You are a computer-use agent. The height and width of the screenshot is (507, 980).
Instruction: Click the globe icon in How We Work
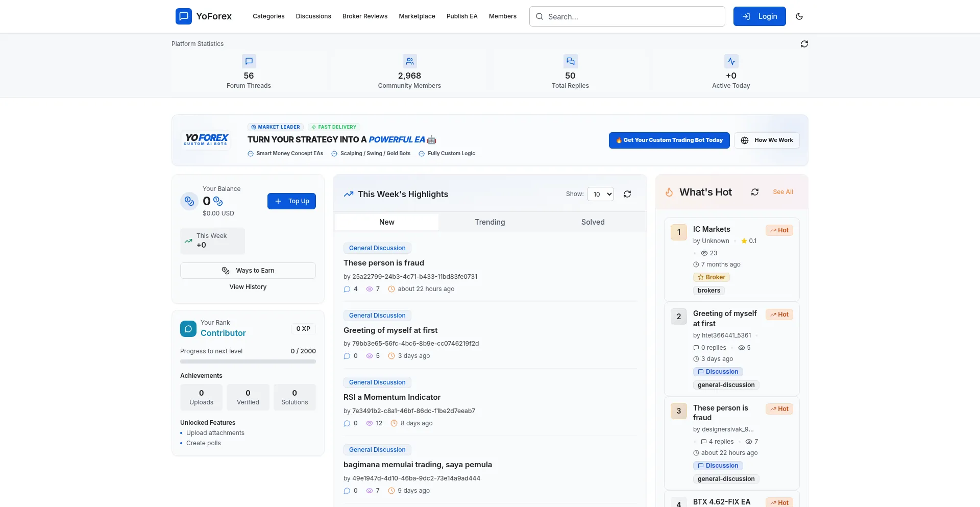745,140
